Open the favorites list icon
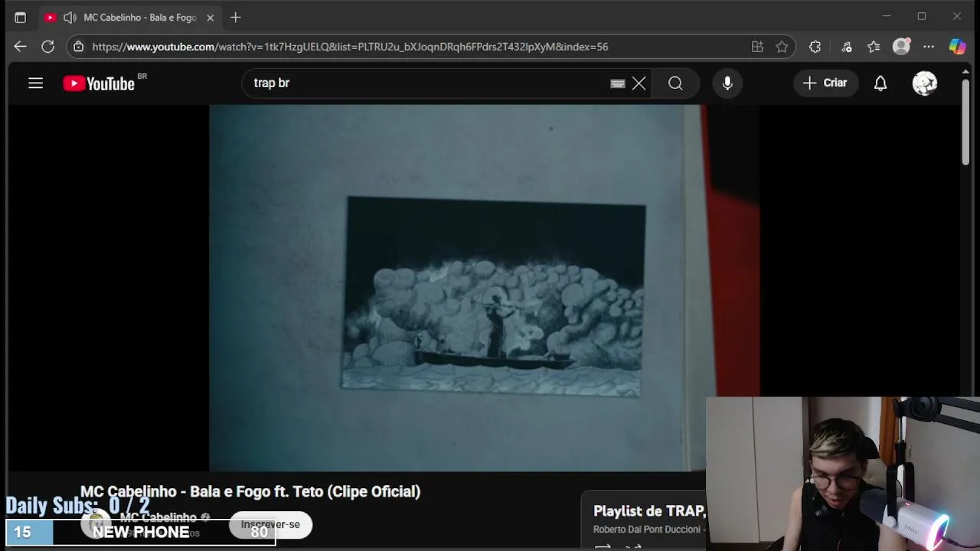 click(x=874, y=47)
